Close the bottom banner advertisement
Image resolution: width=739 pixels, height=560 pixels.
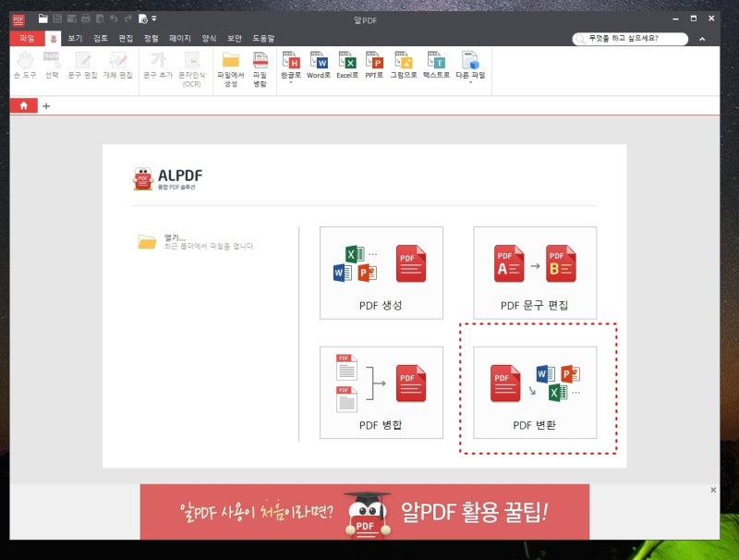click(713, 491)
